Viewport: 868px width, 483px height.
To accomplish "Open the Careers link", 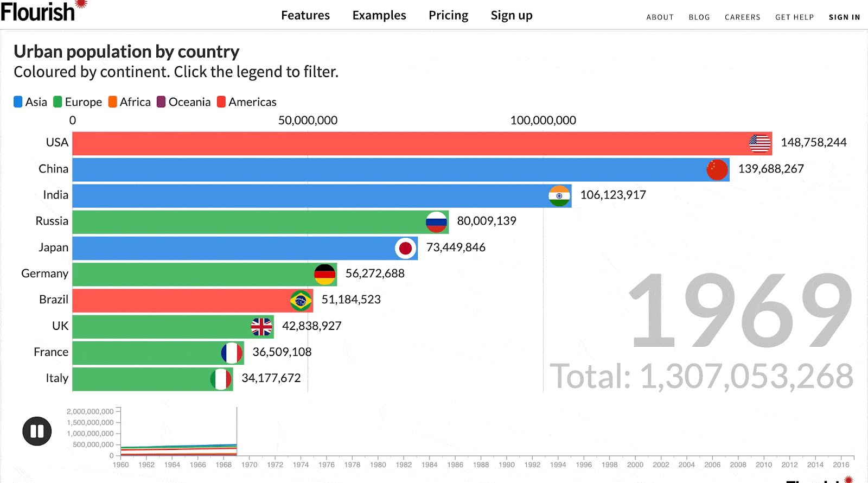I will pyautogui.click(x=743, y=17).
